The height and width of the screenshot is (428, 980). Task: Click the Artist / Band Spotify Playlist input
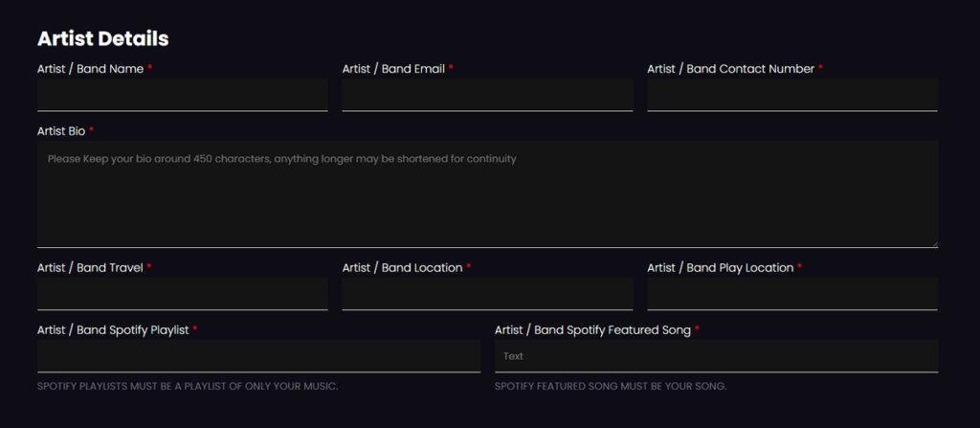[258, 355]
